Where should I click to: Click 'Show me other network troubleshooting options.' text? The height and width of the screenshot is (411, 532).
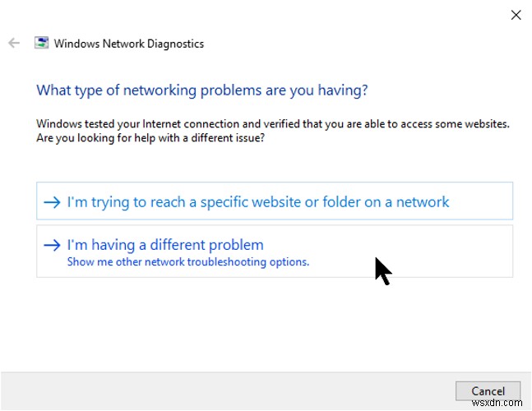(188, 262)
